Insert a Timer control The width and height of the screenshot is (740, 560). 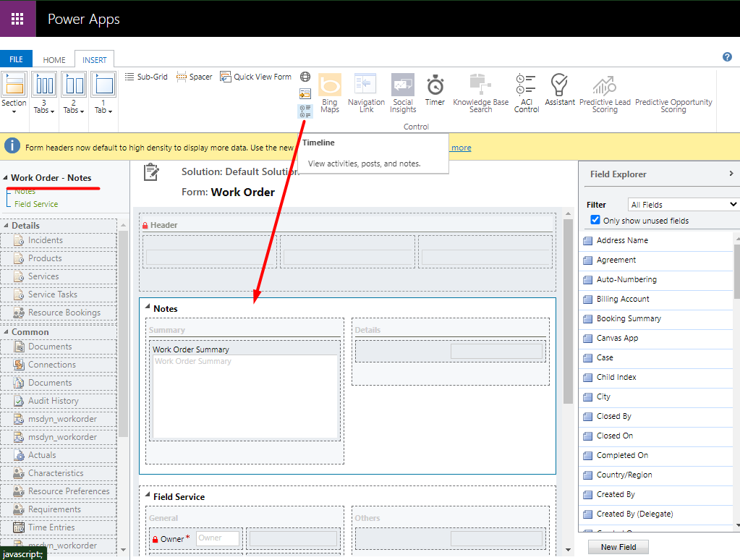(435, 90)
